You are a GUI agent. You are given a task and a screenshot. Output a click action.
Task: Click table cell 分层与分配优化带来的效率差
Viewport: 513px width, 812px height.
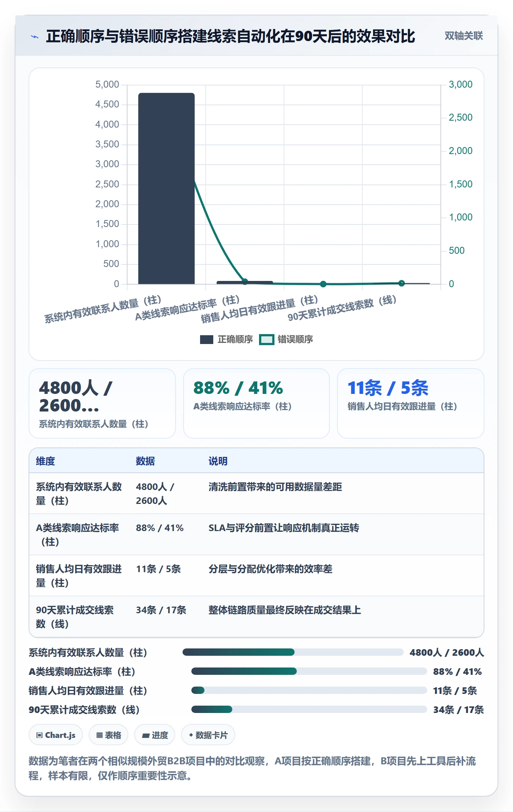270,569
